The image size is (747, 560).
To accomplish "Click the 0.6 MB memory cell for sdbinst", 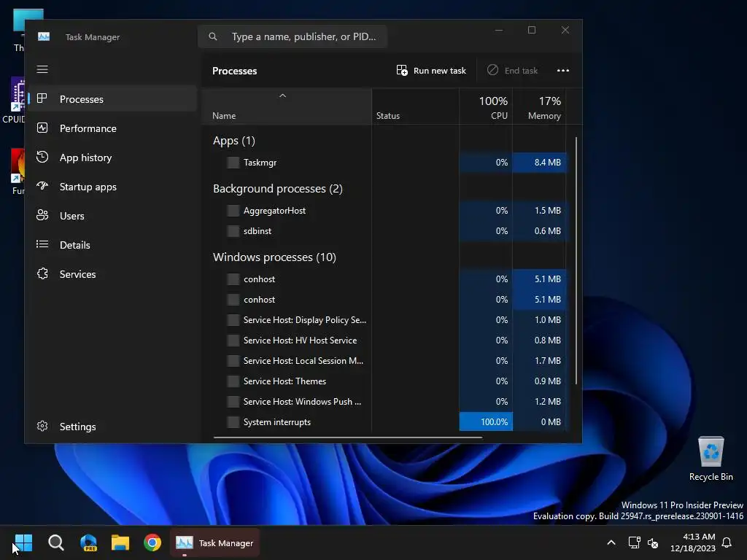I will (x=539, y=231).
